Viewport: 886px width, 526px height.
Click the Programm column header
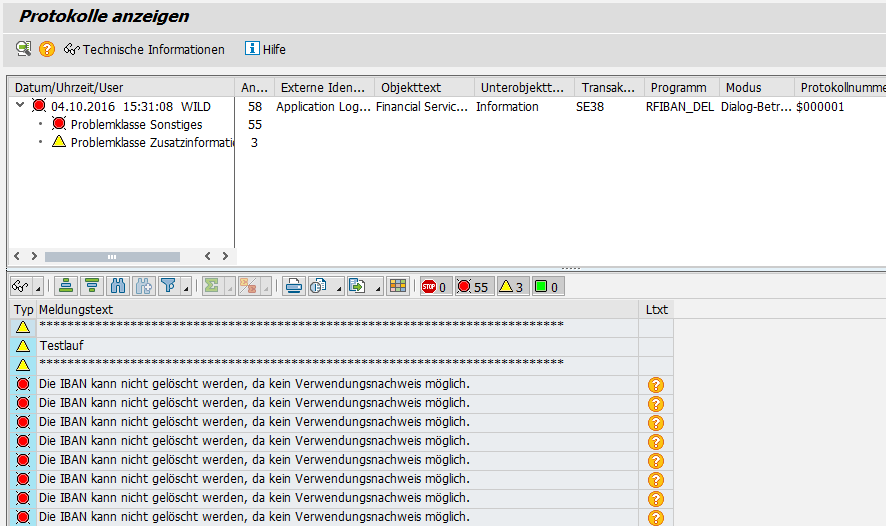(x=679, y=87)
